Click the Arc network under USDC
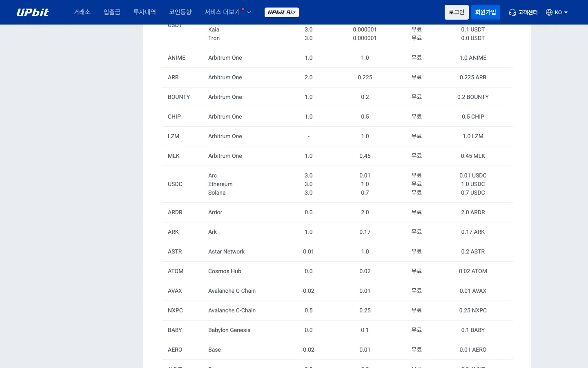Viewport: 588px width, 368px height. pos(212,175)
